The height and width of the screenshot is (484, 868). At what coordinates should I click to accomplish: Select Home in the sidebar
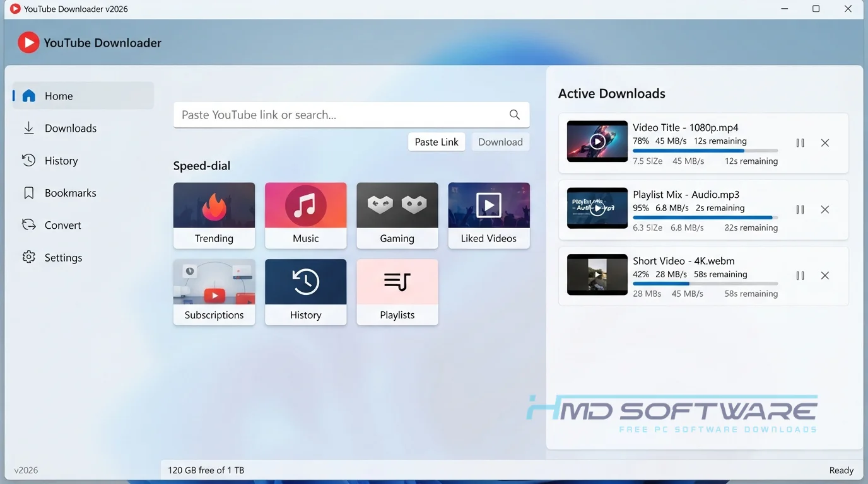[x=83, y=96]
